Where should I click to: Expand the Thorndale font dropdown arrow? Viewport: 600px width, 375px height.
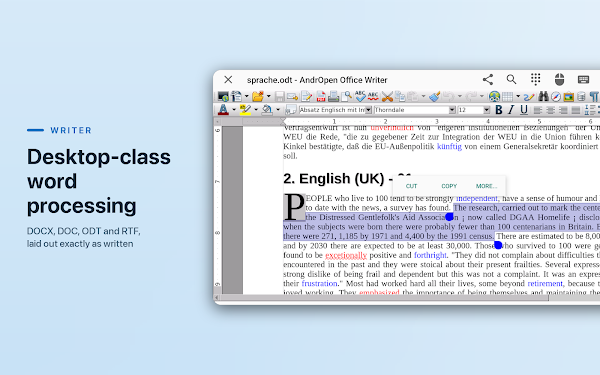(452, 110)
